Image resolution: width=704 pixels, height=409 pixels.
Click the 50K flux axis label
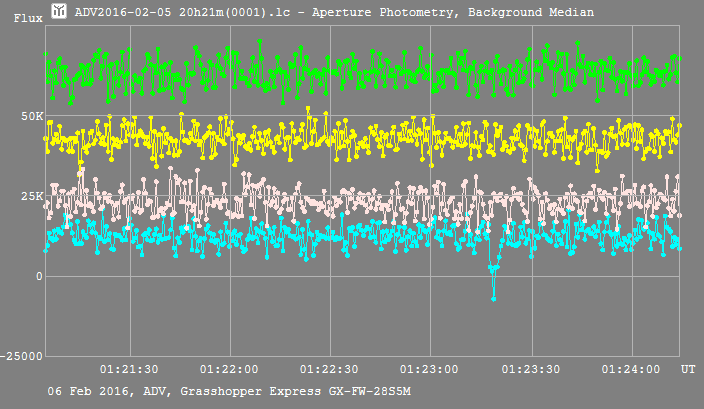tap(31, 117)
